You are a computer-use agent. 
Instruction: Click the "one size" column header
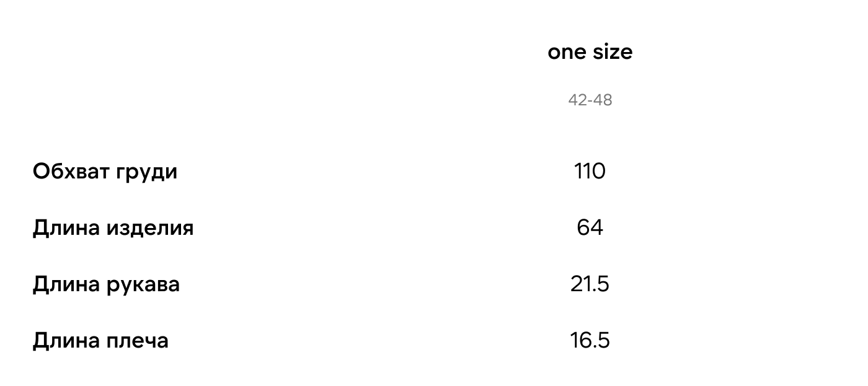tap(590, 52)
